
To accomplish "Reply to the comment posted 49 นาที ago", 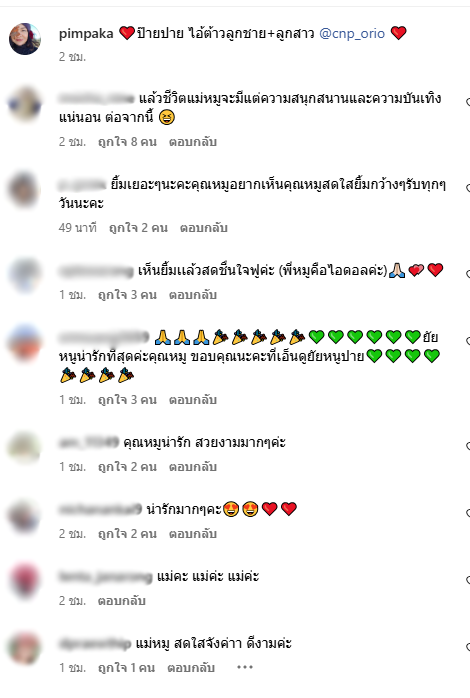I will pos(204,228).
